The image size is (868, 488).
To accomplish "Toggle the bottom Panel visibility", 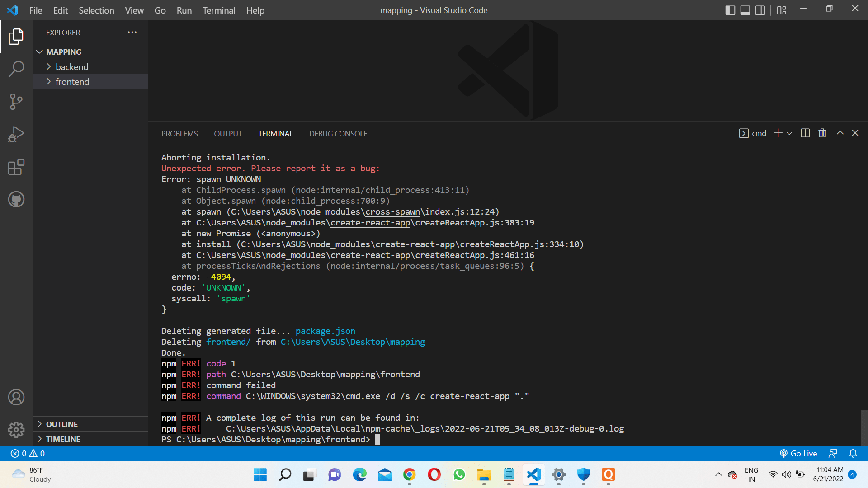I will point(745,10).
